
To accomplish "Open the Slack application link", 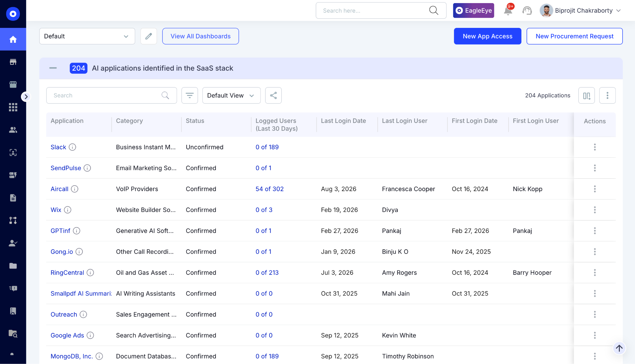I will [58, 147].
